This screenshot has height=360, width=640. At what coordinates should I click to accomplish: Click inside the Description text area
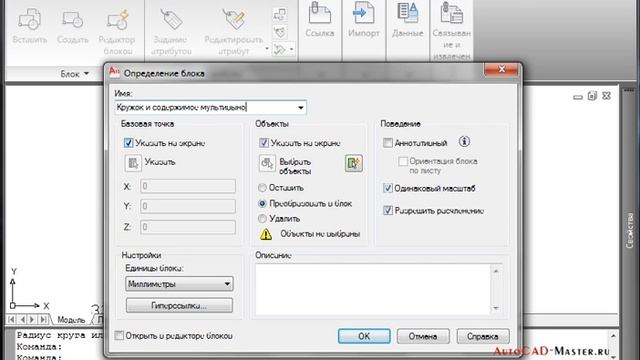[373, 289]
